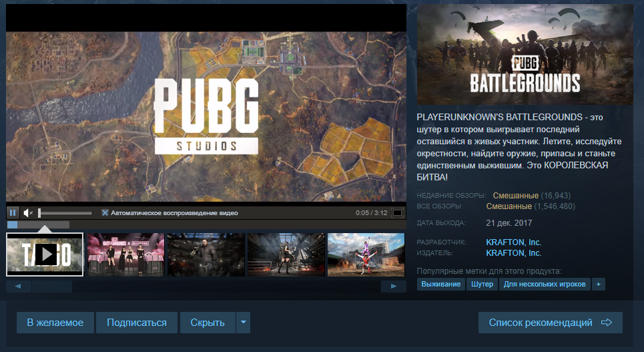Image resolution: width=644 pixels, height=352 pixels.
Task: Click the release date 21 дек. 2017
Action: tap(509, 223)
